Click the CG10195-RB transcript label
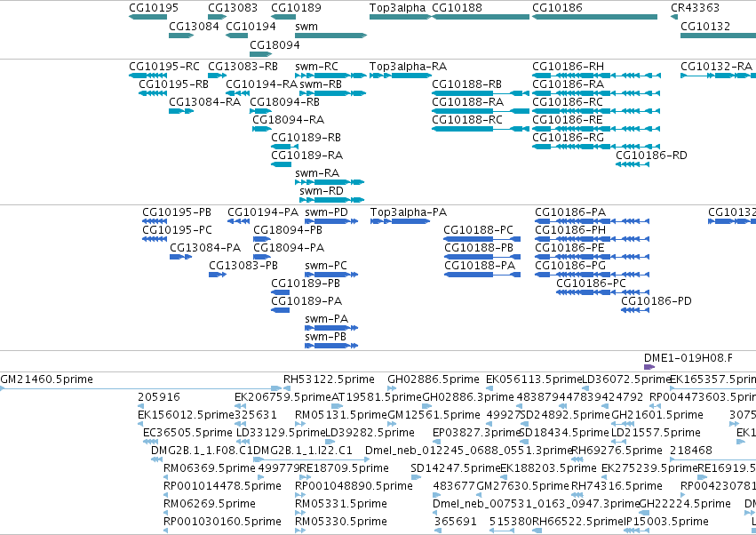Screen dimensions: 756x535 pyautogui.click(x=173, y=84)
